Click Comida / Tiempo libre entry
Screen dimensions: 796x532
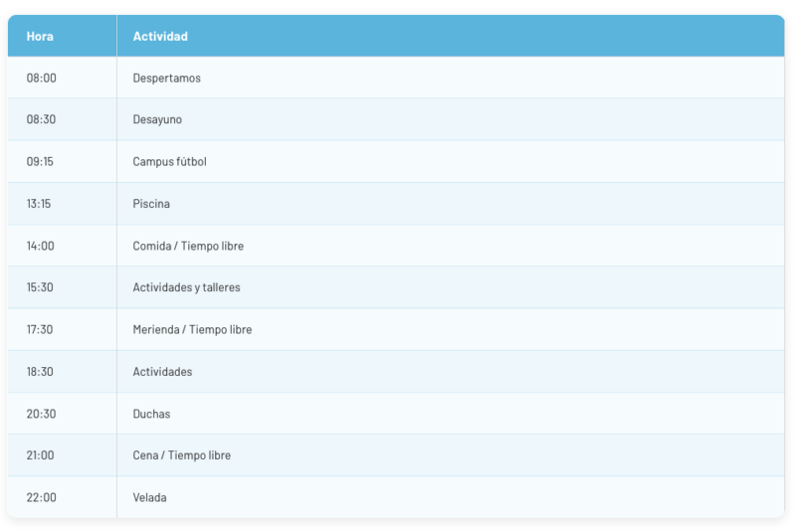188,246
